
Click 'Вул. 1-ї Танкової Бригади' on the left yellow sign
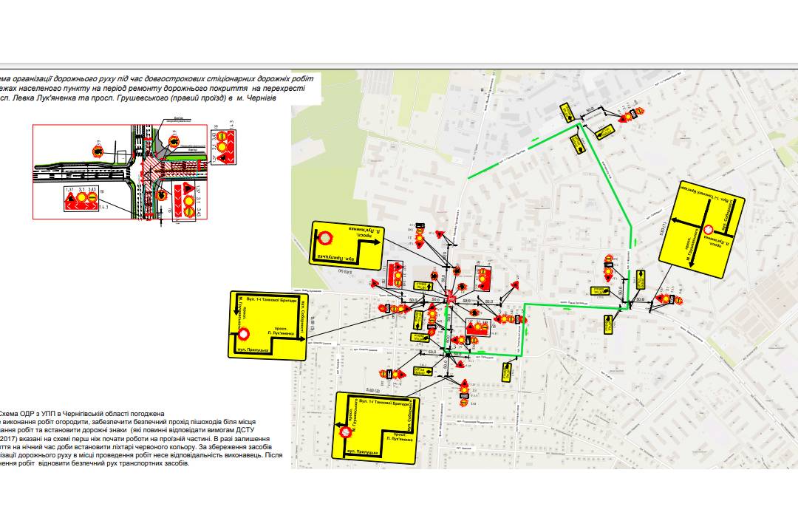270,300
